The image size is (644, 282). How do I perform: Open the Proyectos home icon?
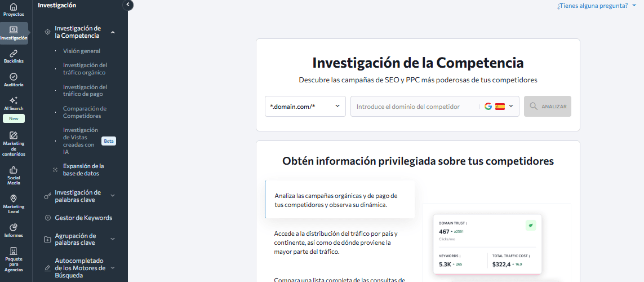[x=14, y=7]
